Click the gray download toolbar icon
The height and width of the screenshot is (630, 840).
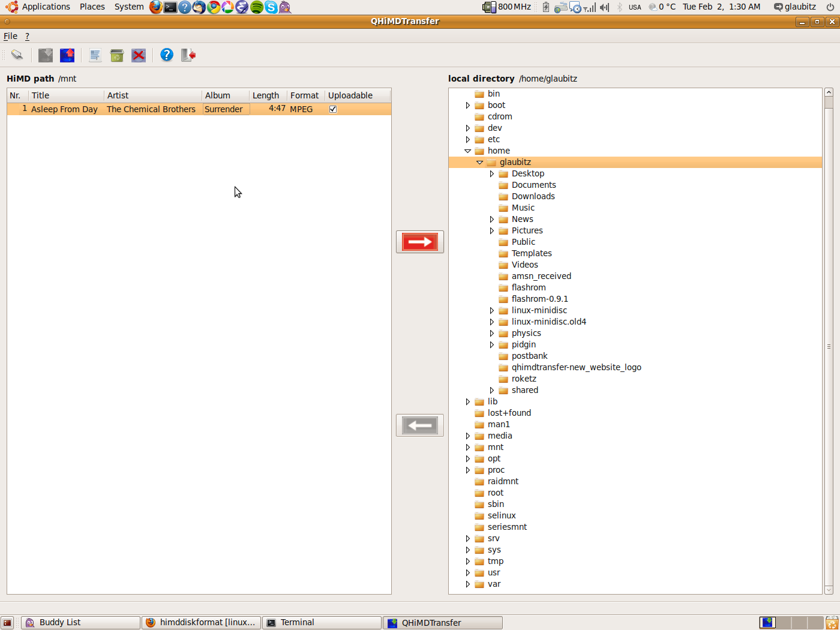click(46, 55)
